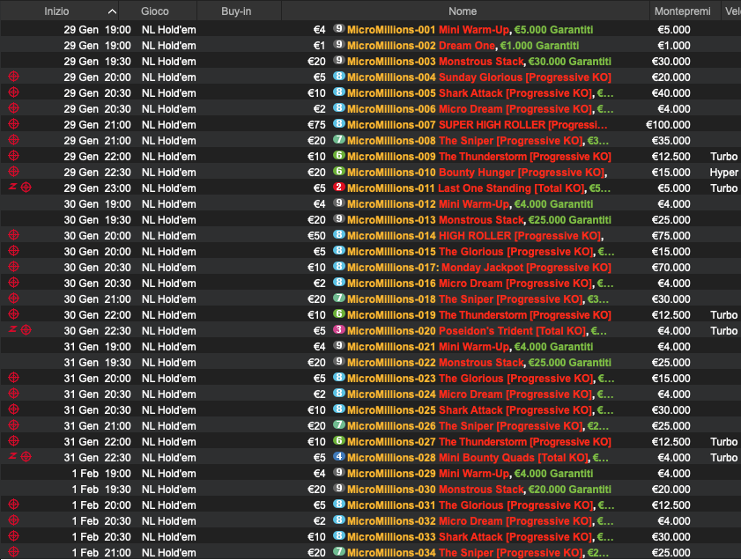
Task: Open MicroMillions-007 SUPER HIGH ROLLER tournament
Action: [478, 125]
